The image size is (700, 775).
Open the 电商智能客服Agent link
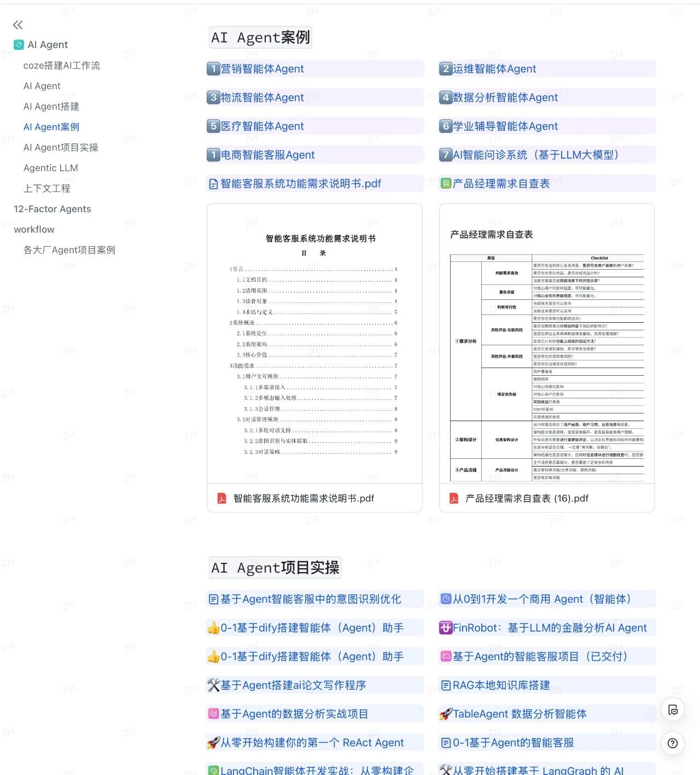267,155
